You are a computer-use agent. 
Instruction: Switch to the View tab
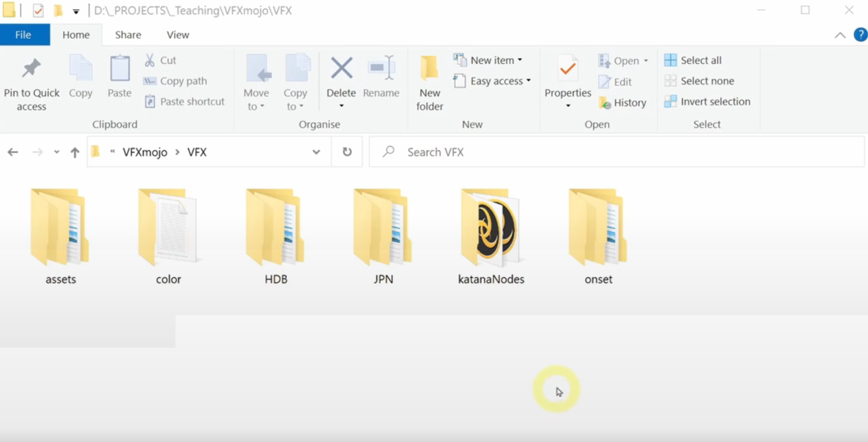coord(178,35)
